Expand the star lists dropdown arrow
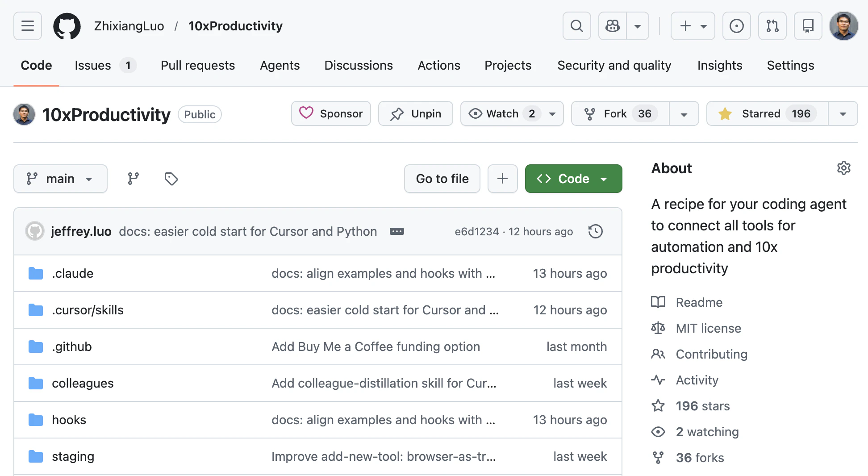868x476 pixels. (843, 114)
